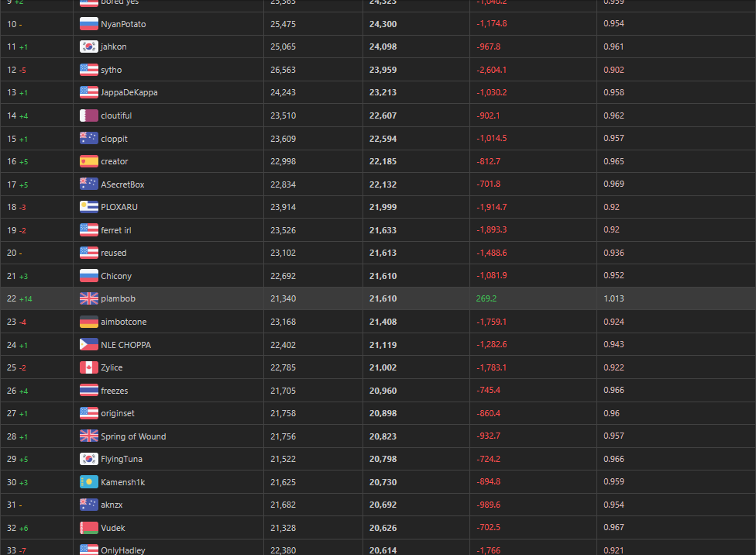Open FlyingTuna's profile page
Image resolution: width=756 pixels, height=555 pixels.
click(122, 460)
